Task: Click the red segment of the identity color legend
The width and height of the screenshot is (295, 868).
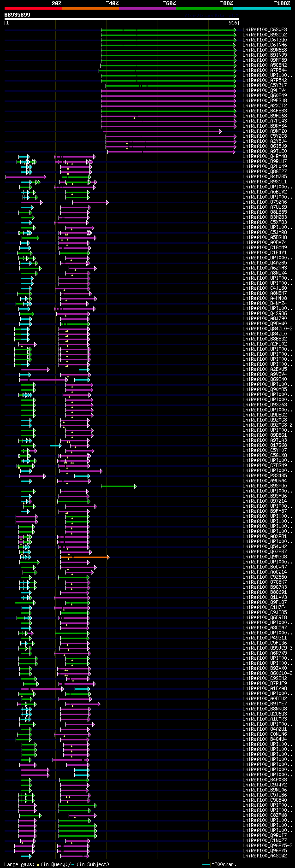Action: (x=33, y=8)
